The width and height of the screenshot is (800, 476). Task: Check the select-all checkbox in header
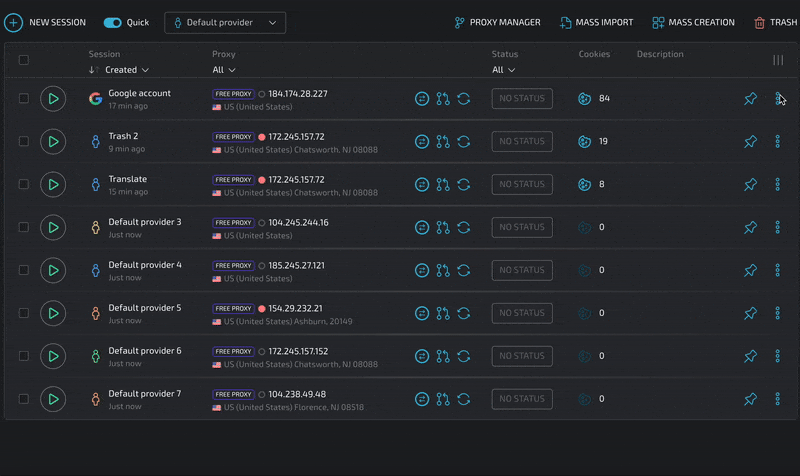coord(24,60)
